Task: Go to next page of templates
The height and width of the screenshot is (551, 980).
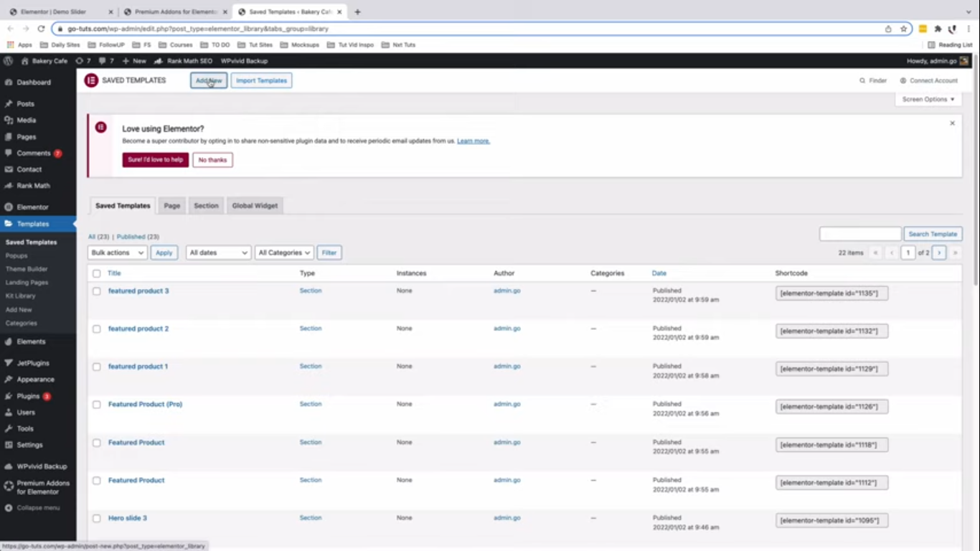Action: coord(938,253)
